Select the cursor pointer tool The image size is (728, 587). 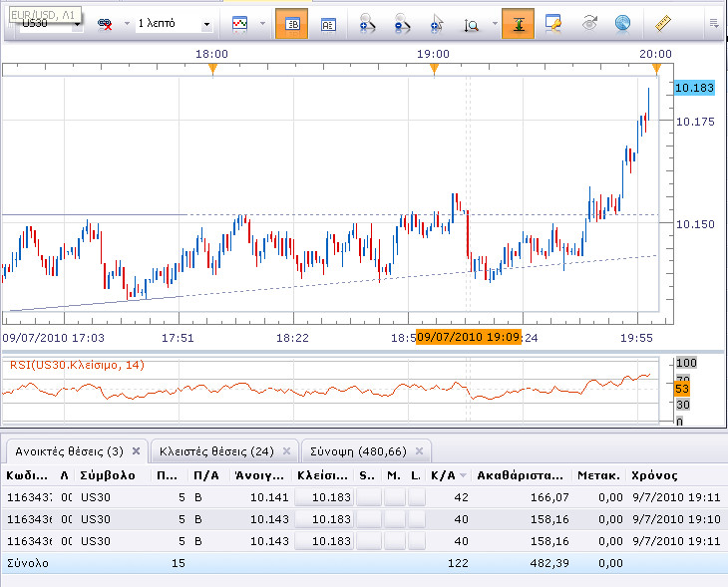[437, 24]
